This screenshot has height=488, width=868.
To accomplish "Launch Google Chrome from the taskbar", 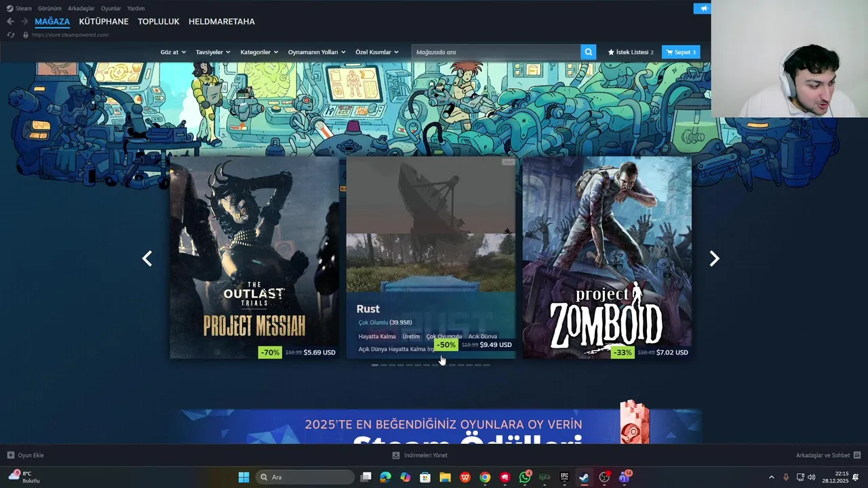I will pyautogui.click(x=485, y=477).
